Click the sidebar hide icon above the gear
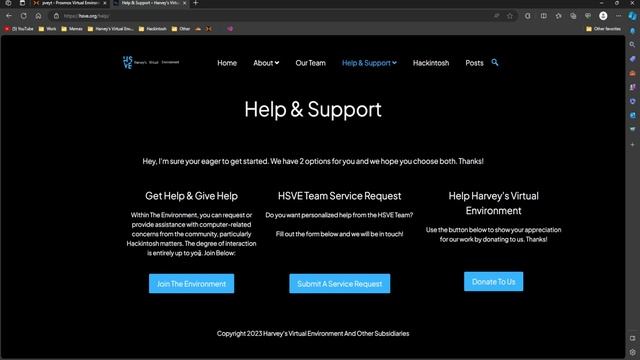The image size is (640, 360). click(x=632, y=338)
